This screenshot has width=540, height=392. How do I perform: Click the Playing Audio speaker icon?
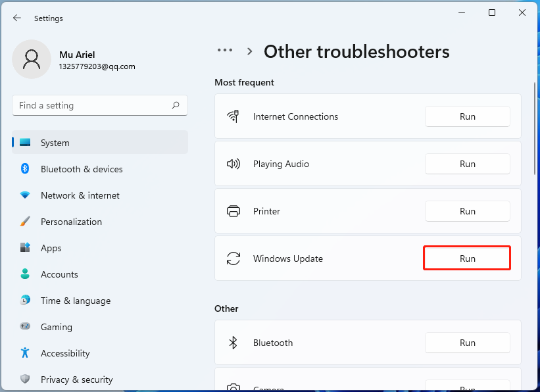click(233, 164)
